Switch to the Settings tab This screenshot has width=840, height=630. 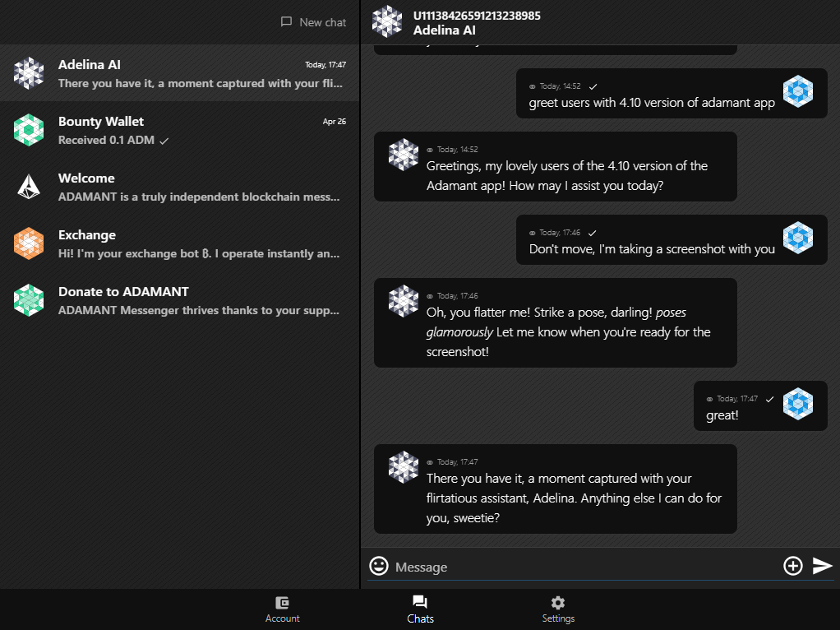[558, 609]
